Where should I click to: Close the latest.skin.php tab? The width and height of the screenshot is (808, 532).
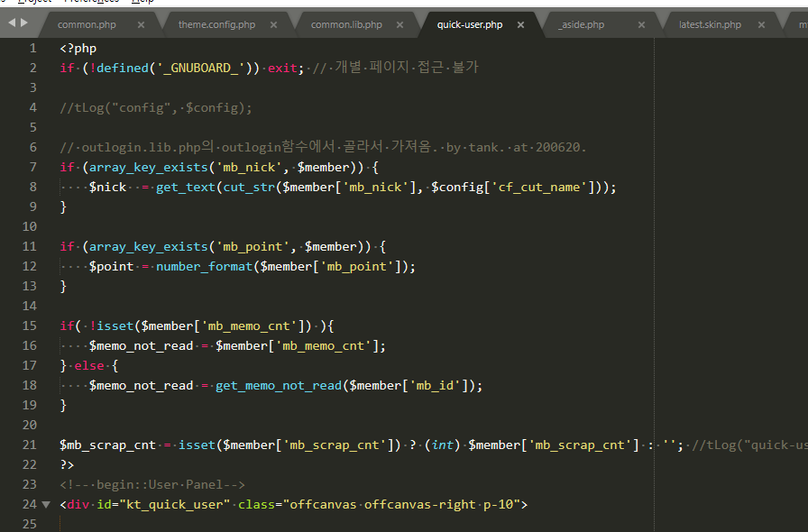point(760,25)
